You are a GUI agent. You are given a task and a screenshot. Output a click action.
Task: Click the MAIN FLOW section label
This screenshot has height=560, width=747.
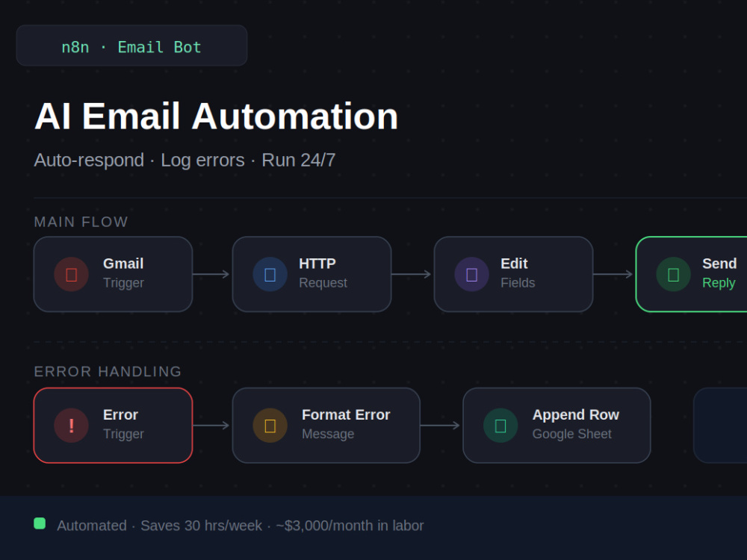81,222
